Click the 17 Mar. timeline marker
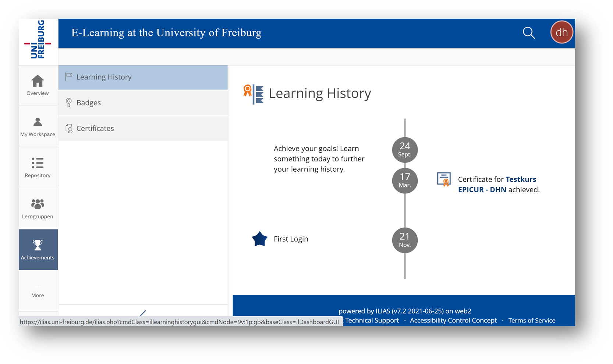This screenshot has width=613, height=364. [405, 181]
